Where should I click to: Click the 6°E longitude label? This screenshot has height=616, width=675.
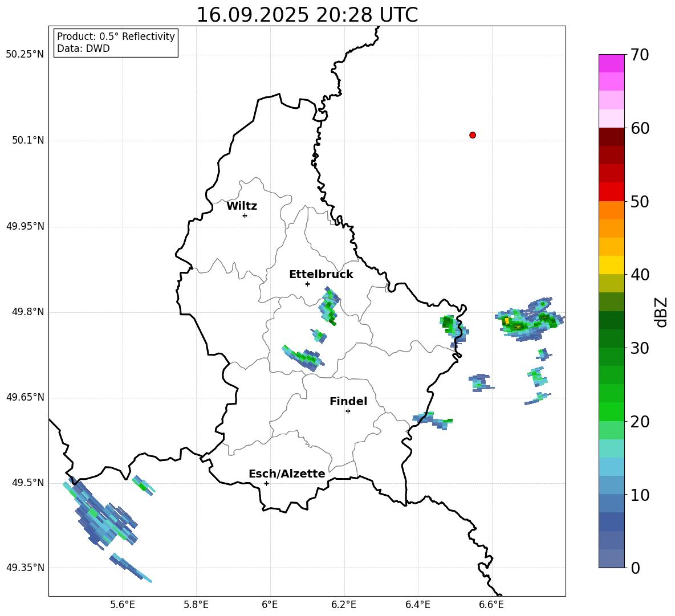pyautogui.click(x=270, y=605)
